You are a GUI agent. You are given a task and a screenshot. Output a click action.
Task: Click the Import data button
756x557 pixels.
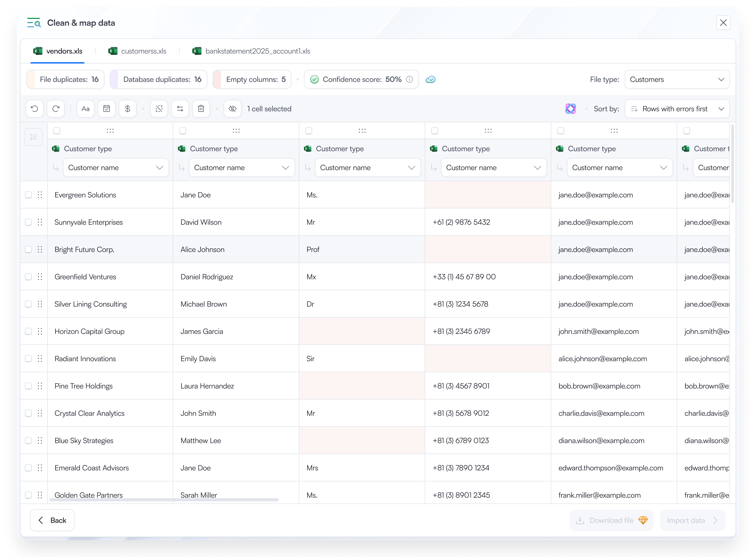pos(692,520)
